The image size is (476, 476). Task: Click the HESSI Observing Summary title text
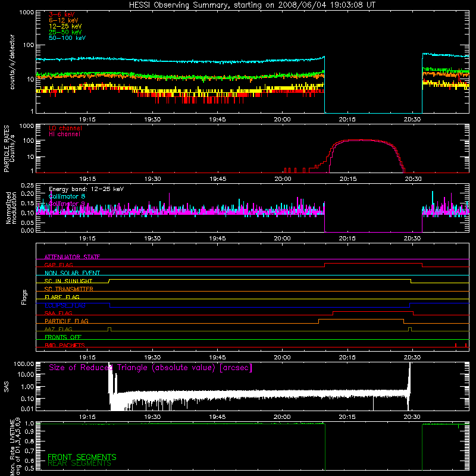252,5
